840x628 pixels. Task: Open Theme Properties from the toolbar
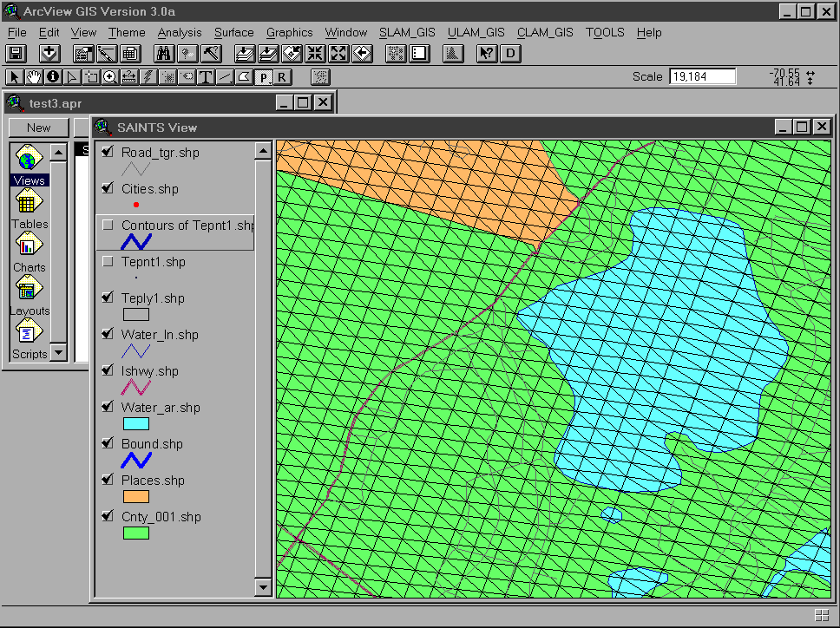[83, 54]
